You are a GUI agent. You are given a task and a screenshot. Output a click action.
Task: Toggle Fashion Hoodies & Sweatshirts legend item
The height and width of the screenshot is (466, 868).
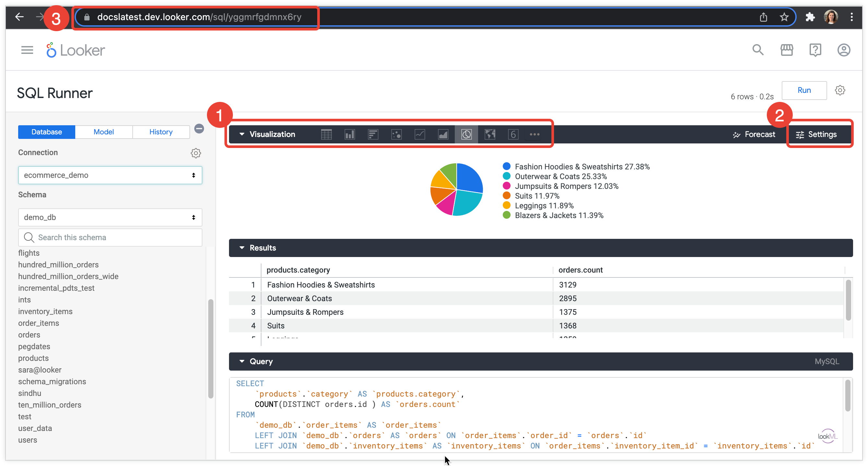click(582, 166)
